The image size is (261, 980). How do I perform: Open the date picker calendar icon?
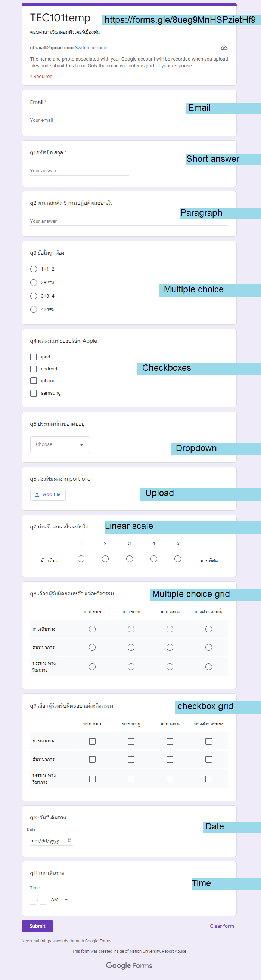click(69, 840)
